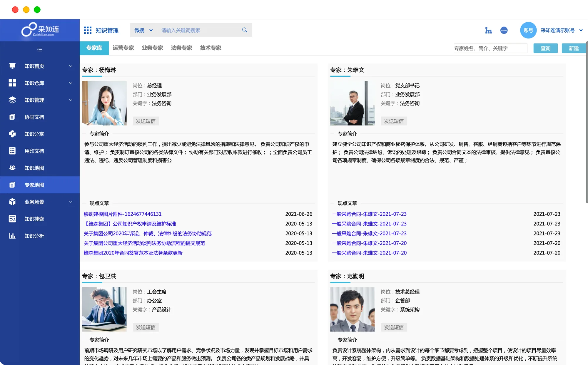The image size is (588, 365).
Task: Click the 知识搜索 sidebar icon
Action: [12, 219]
